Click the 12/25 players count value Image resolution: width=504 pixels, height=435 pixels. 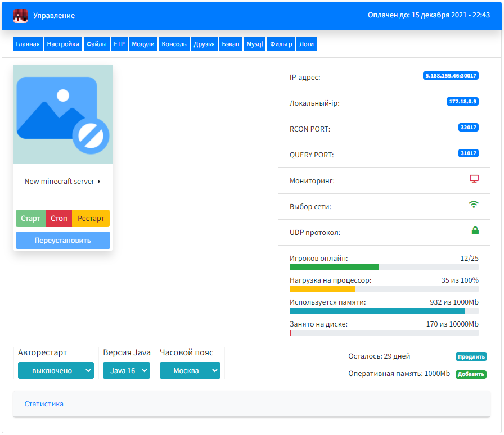469,259
